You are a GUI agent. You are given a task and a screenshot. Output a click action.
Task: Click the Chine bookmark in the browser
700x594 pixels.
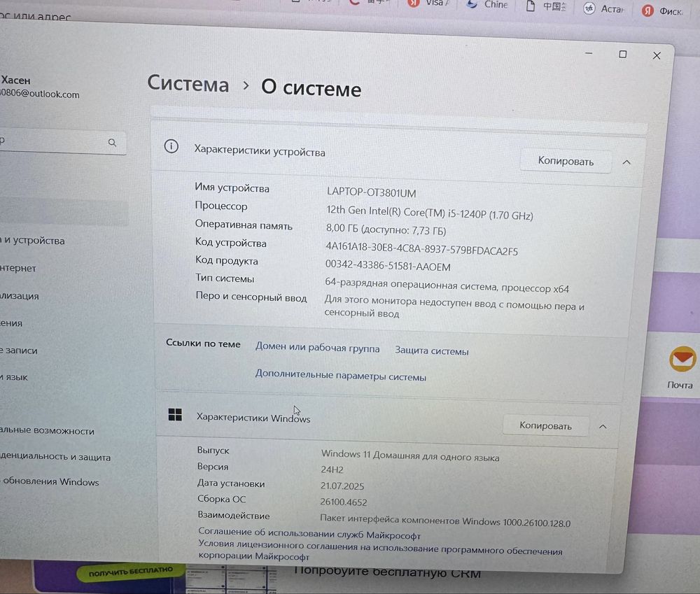click(x=487, y=5)
